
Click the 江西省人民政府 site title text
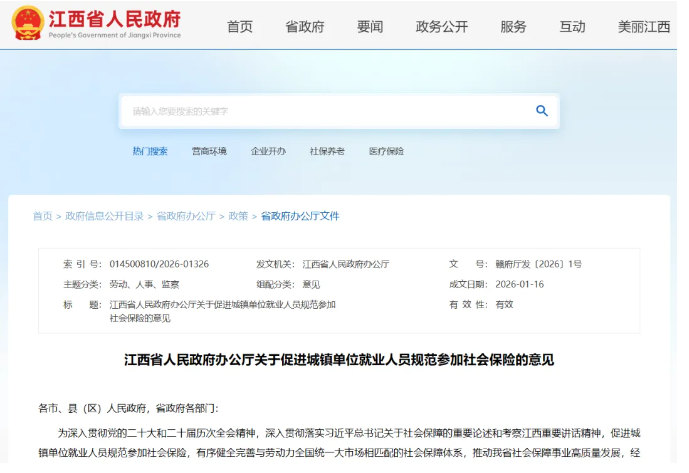pos(115,19)
